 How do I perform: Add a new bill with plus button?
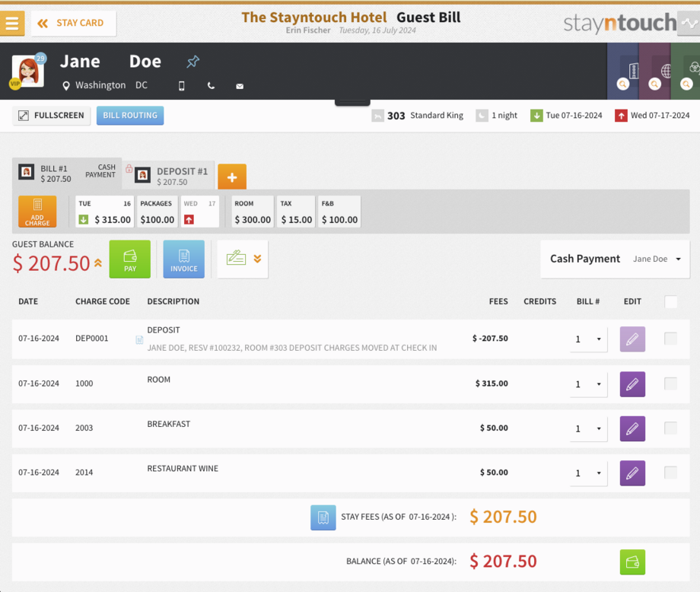pos(232,177)
